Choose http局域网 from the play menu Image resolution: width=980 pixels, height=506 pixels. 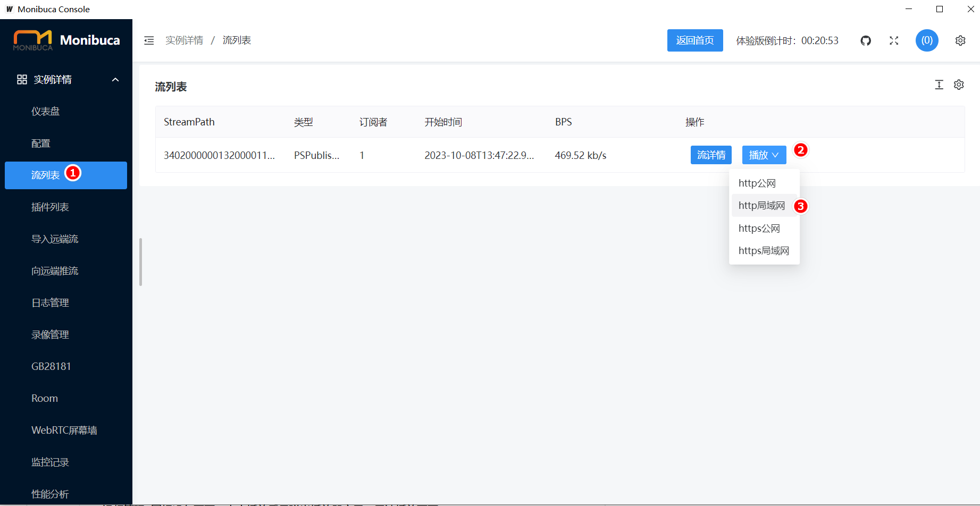coord(764,206)
